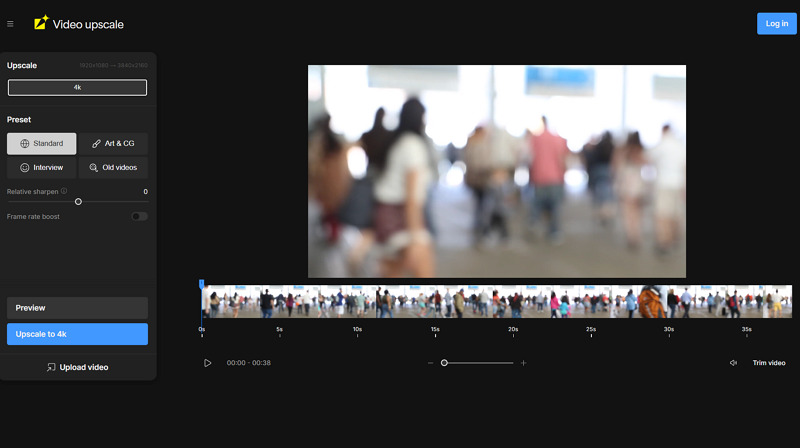Toggle the Frame rate boost switch

click(139, 216)
